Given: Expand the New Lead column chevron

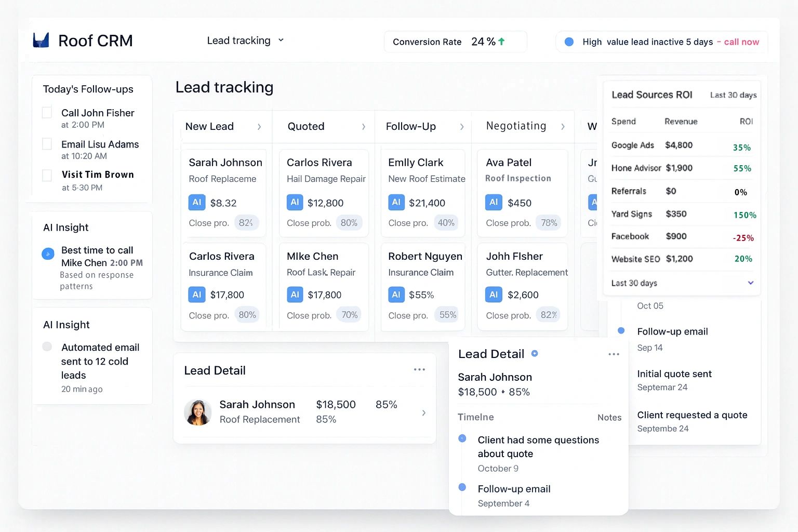Looking at the screenshot, I should coord(259,127).
